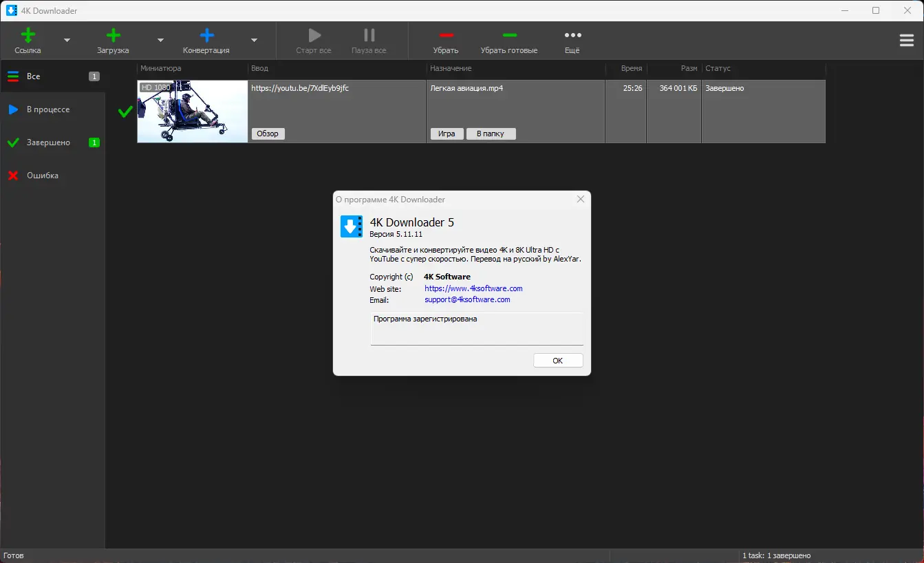924x563 pixels.
Task: Click the red minus Убрать icon
Action: 446,35
